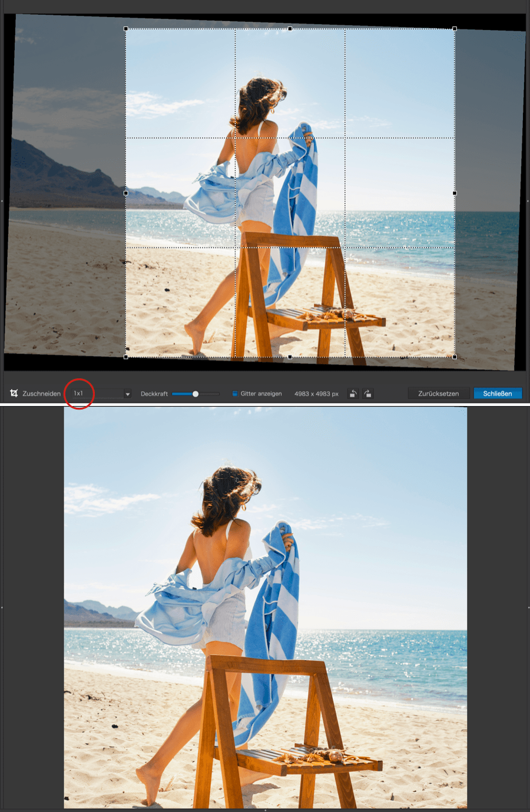530x812 pixels.
Task: Click the Schließen button
Action: click(x=498, y=394)
